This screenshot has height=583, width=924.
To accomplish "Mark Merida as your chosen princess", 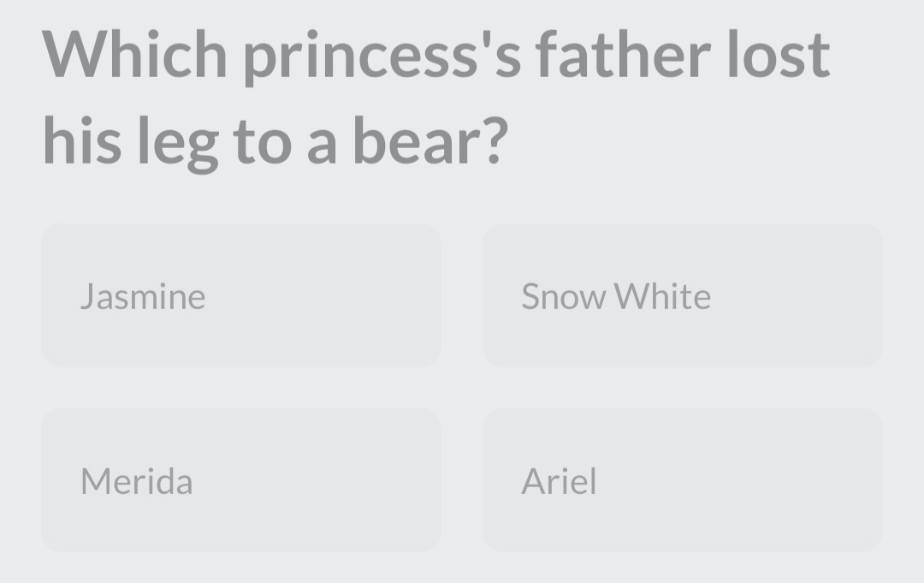I will 241,479.
